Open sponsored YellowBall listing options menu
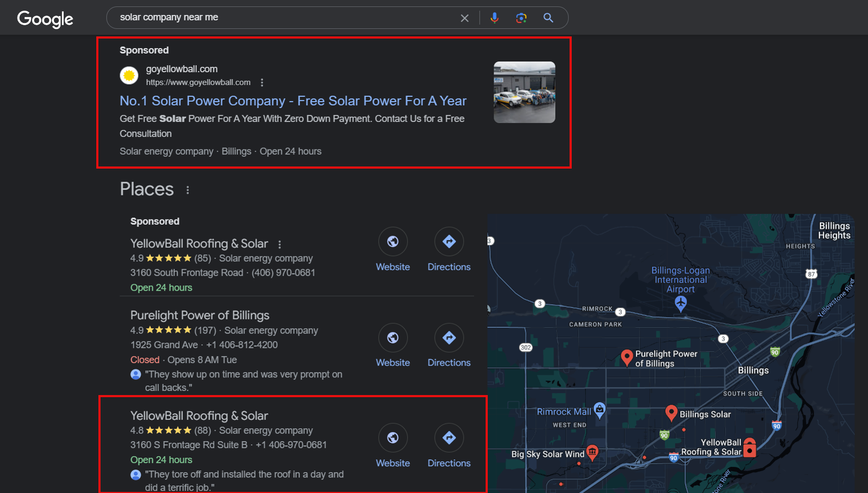The height and width of the screenshot is (493, 868). click(280, 244)
